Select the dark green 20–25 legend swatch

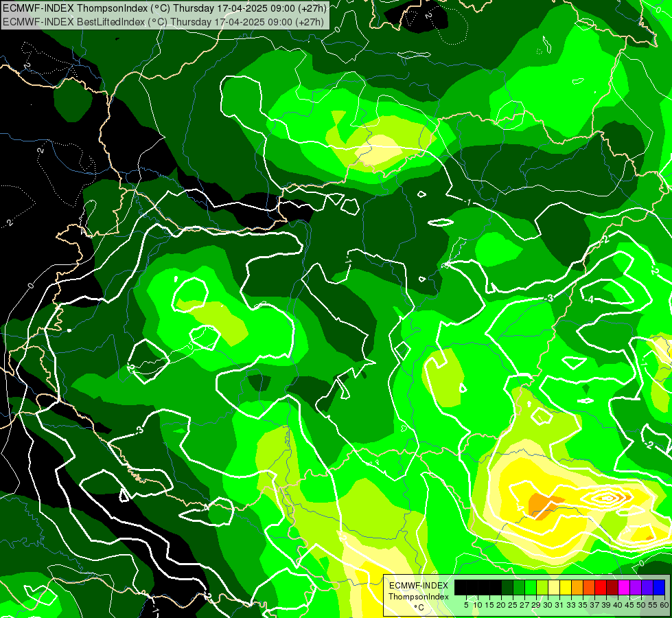(x=507, y=587)
